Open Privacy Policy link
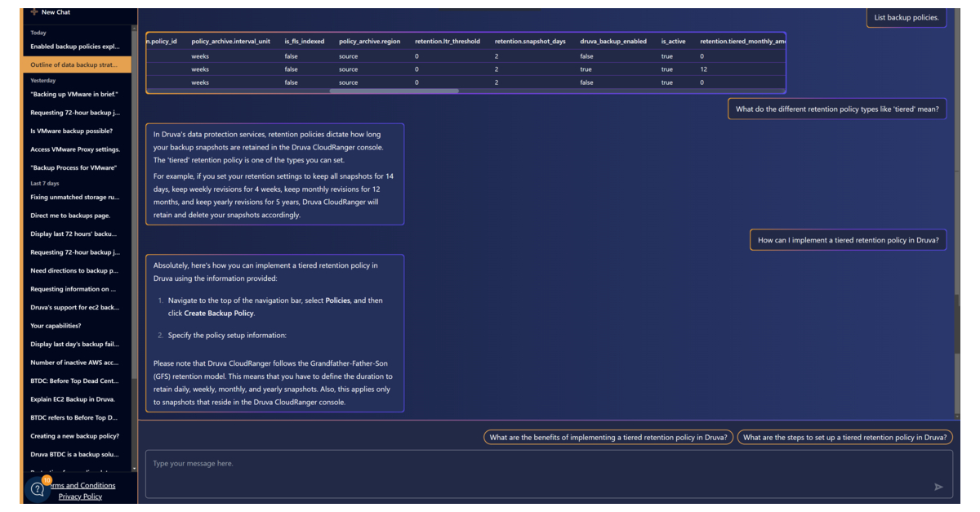Viewport: 980px width, 512px height. pos(80,496)
